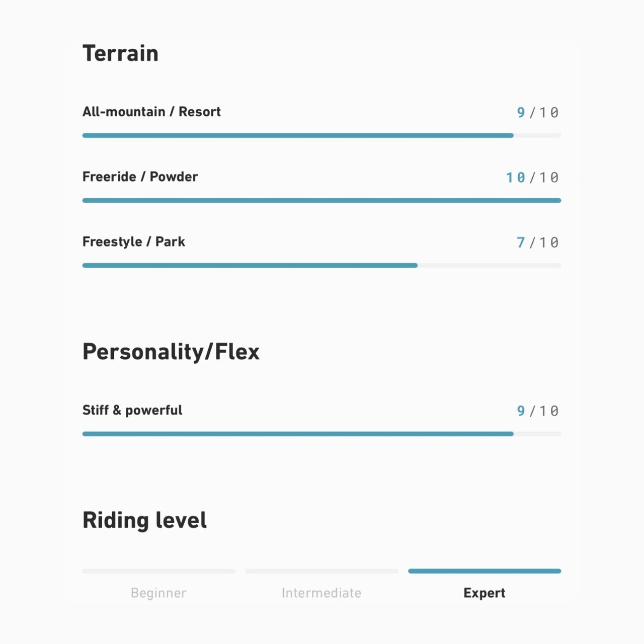Click the Beginner level indicator bar
The width and height of the screenshot is (644, 644).
pos(159,571)
